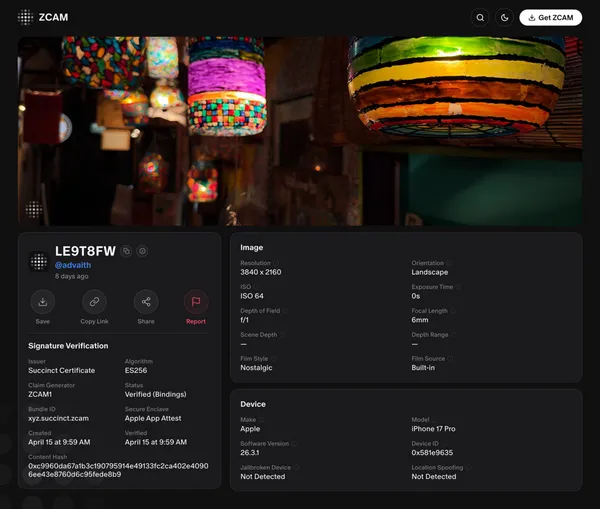Show info tooltip for Exposure Time

(458, 287)
